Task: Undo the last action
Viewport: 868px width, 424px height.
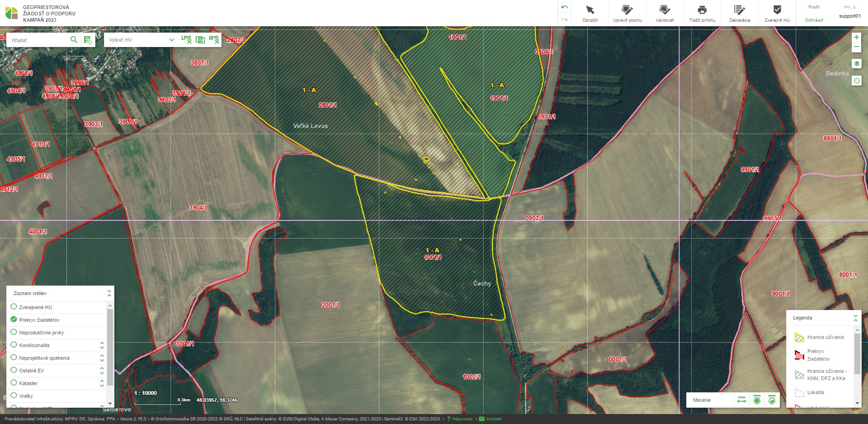Action: (564, 7)
